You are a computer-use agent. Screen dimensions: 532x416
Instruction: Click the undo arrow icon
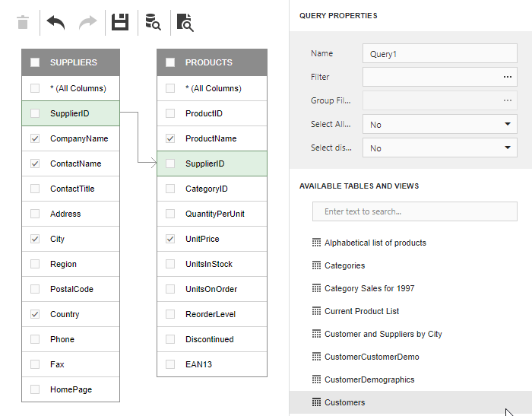coord(55,22)
